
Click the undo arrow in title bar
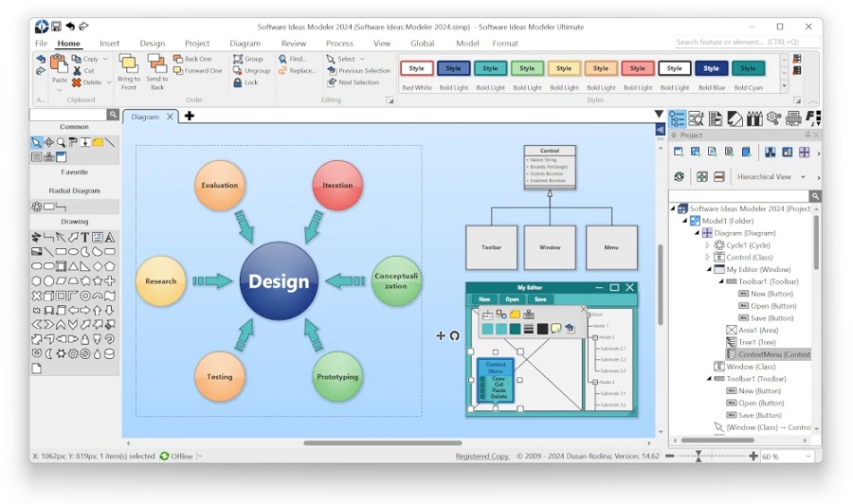tap(70, 27)
